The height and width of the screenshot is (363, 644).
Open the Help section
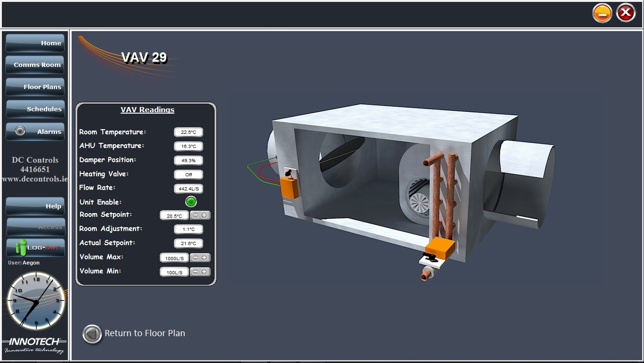35,206
